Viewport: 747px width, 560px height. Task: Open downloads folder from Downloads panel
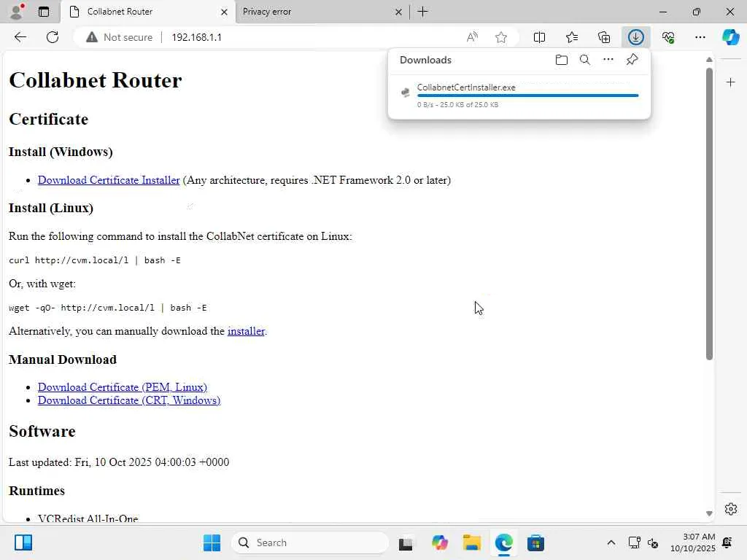[562, 60]
